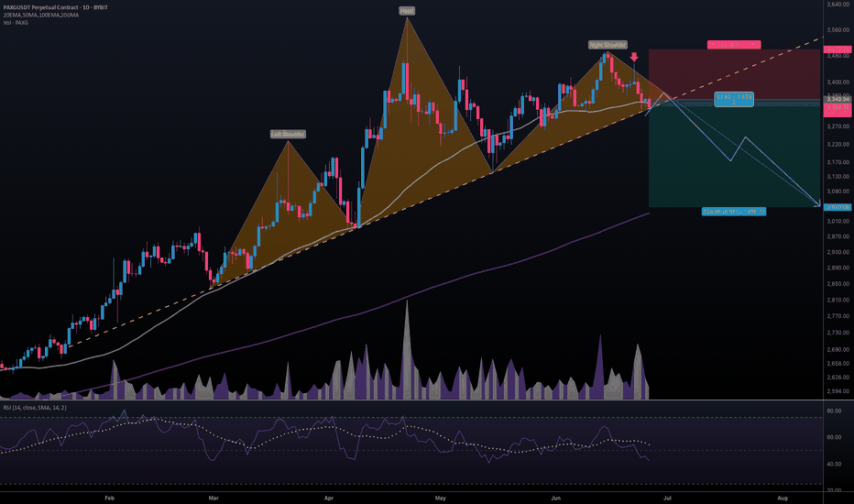Click the 2,730.00 price axis label
Image resolution: width=854 pixels, height=504 pixels.
point(838,333)
